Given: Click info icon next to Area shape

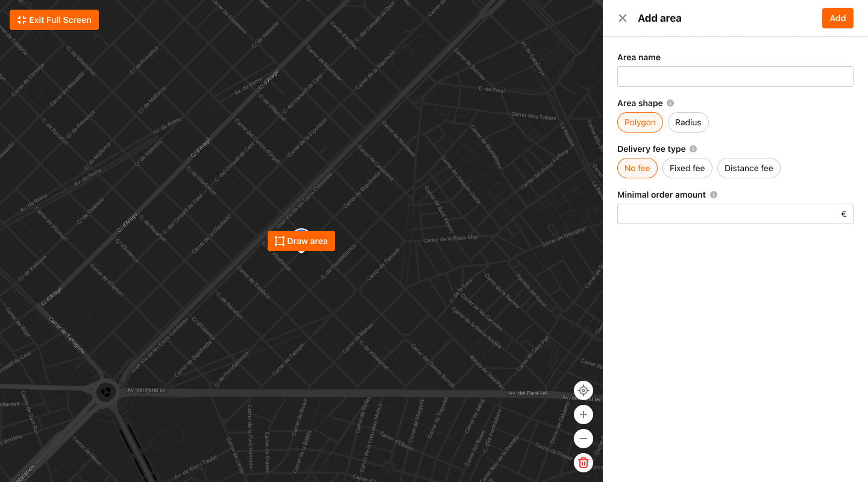Looking at the screenshot, I should click(x=670, y=103).
